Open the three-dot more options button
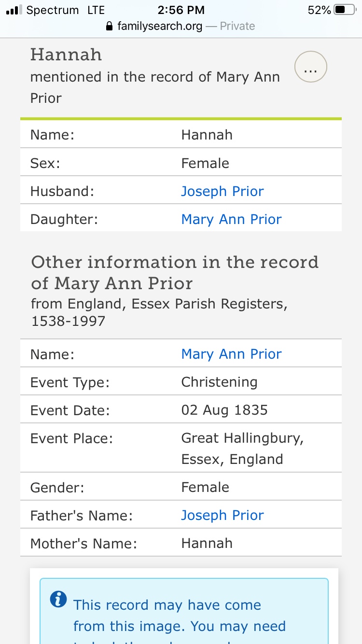The height and width of the screenshot is (644, 362). pyautogui.click(x=310, y=69)
